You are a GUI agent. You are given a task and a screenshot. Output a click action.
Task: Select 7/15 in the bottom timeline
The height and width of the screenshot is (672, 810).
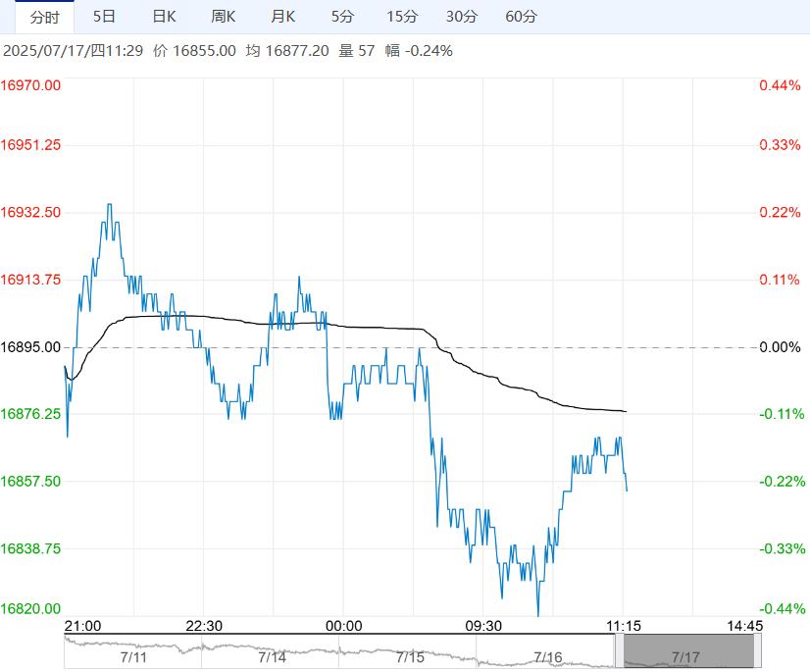[410, 656]
